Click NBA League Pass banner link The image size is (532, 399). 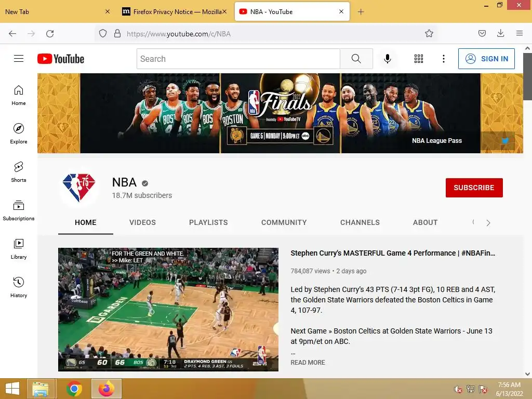coord(436,140)
